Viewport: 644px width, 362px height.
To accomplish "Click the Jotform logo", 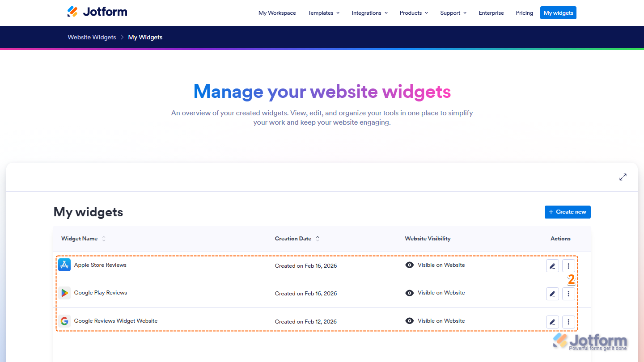I will point(97,12).
